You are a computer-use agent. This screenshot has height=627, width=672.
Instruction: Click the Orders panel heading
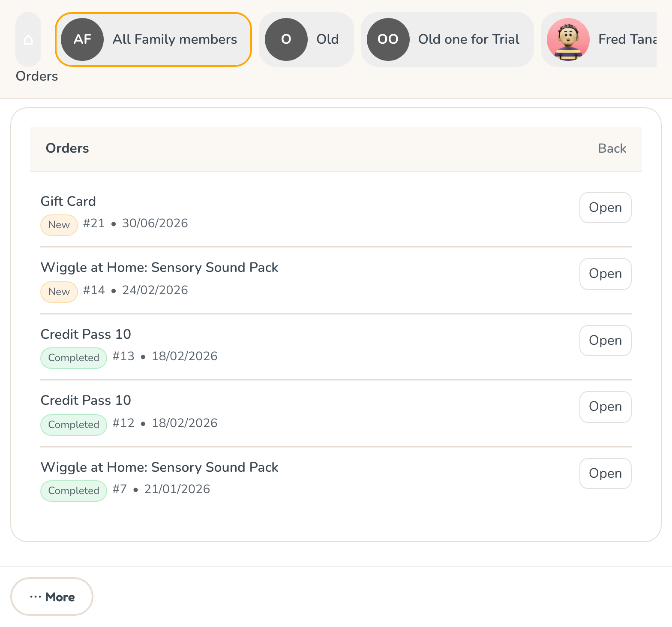pos(67,148)
